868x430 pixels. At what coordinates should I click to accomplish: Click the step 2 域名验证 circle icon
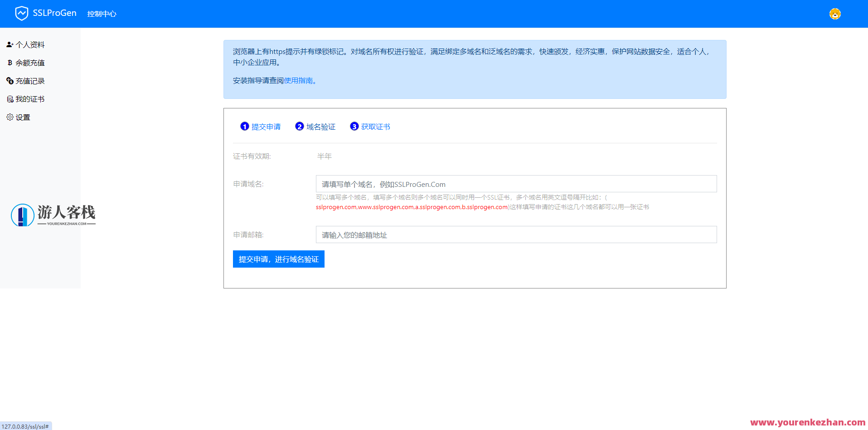click(300, 126)
